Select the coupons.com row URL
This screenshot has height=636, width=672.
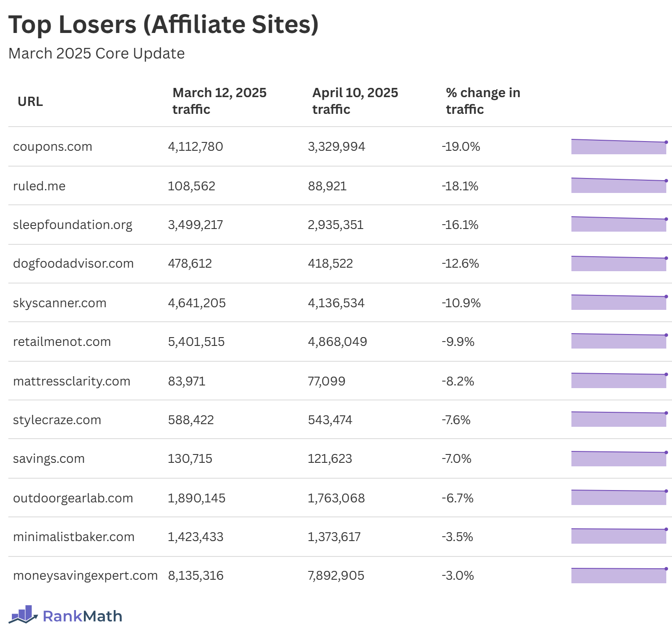point(53,147)
